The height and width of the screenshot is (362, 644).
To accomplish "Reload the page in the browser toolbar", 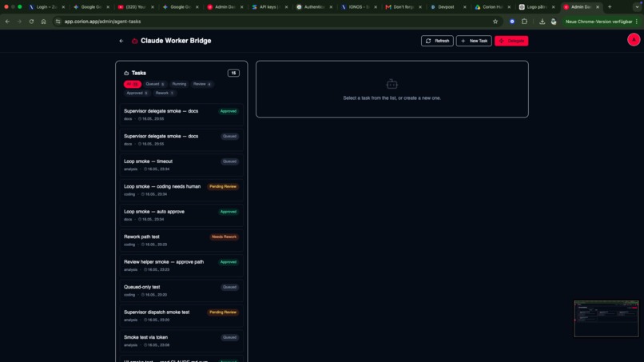I will tap(31, 22).
